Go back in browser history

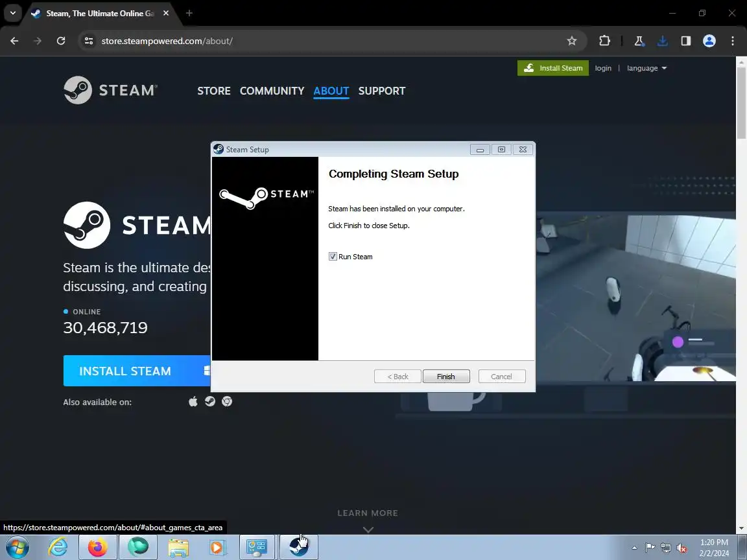(x=14, y=41)
